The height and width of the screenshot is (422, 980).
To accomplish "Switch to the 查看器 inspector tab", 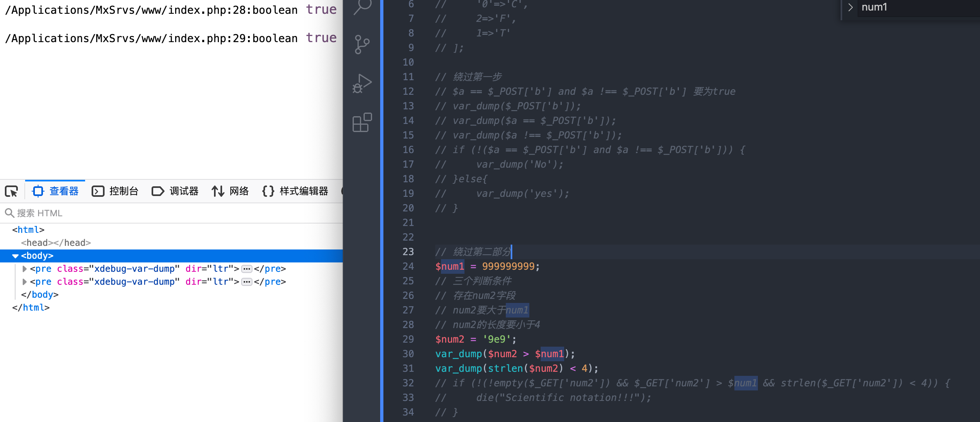I will [x=56, y=191].
